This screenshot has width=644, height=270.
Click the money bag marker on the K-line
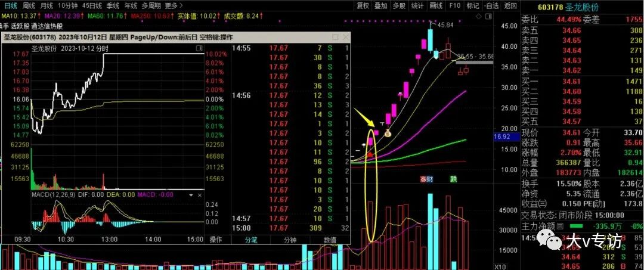(388, 132)
